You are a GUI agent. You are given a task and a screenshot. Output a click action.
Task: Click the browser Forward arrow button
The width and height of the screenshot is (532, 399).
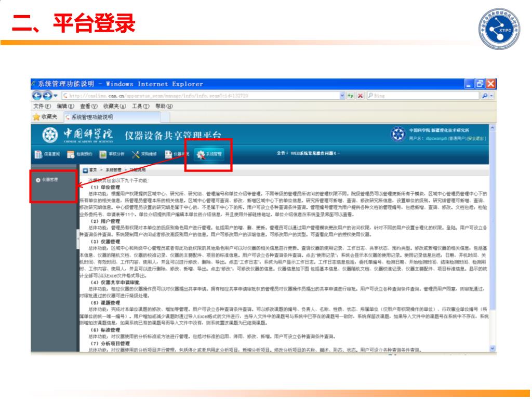click(x=47, y=96)
